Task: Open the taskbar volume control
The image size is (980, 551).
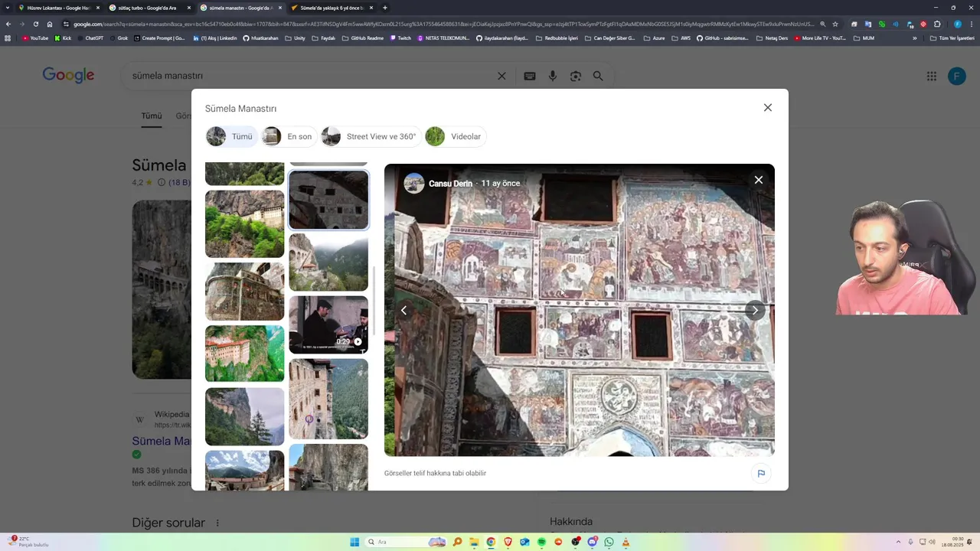Action: [932, 542]
